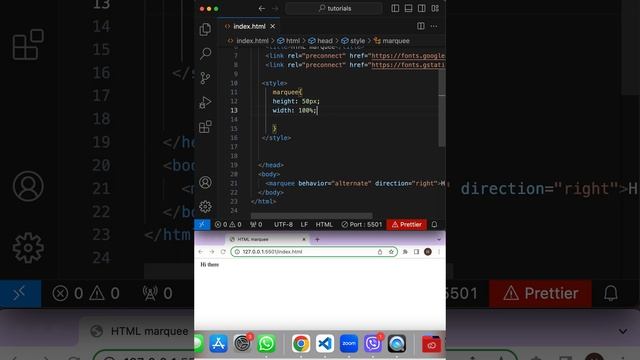Click the horizontal scrollbar under the editor
This screenshot has height=360, width=640.
(311, 215)
